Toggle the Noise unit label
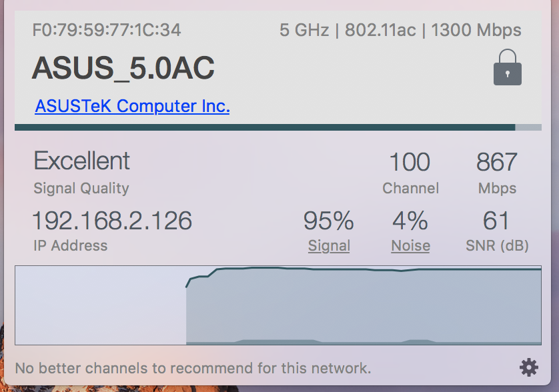559x392 pixels. pyautogui.click(x=410, y=245)
